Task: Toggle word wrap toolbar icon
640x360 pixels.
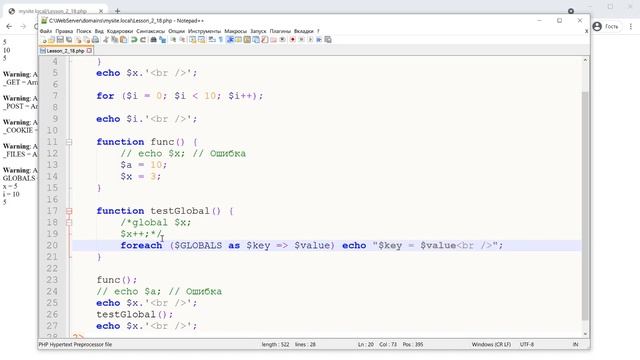Action: click(x=212, y=40)
